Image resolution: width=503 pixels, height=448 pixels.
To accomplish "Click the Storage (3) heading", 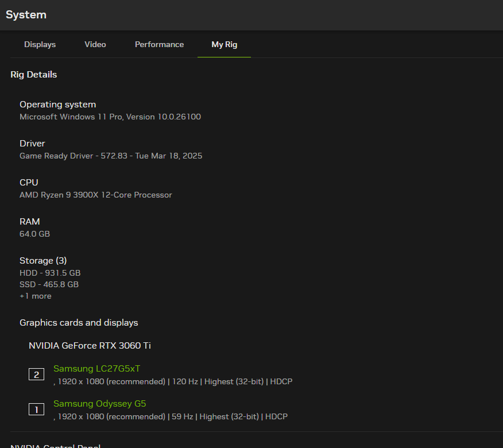I will 43,261.
